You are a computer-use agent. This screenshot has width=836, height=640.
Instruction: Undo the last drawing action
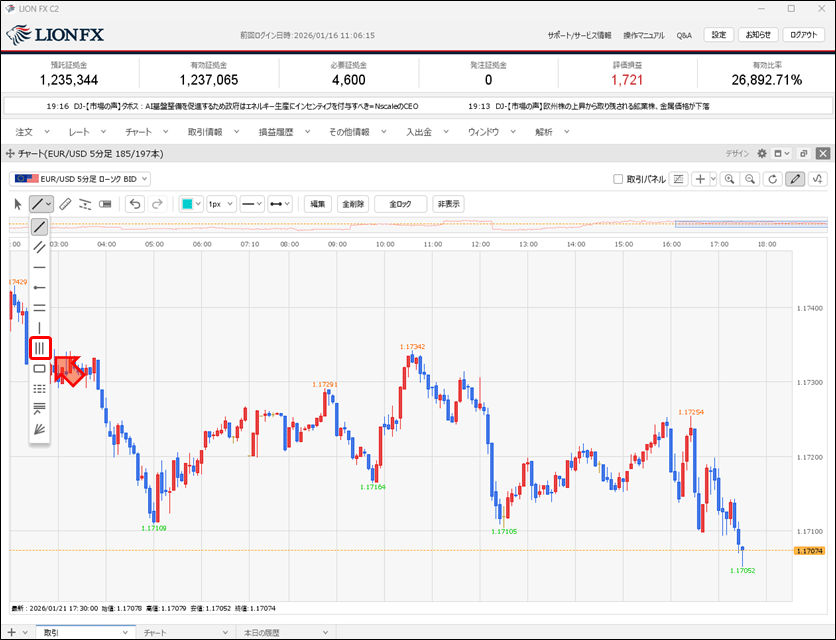pos(135,203)
